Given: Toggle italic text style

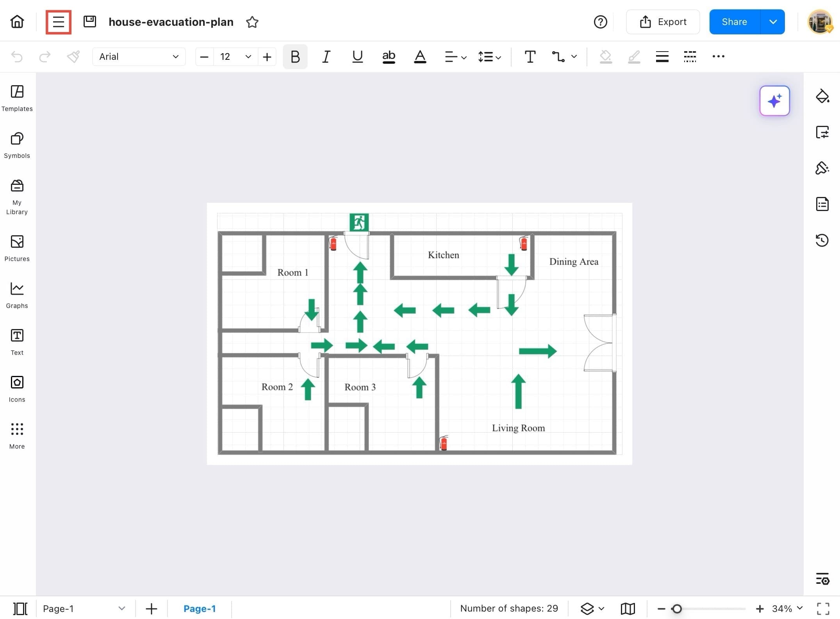Looking at the screenshot, I should pos(326,57).
